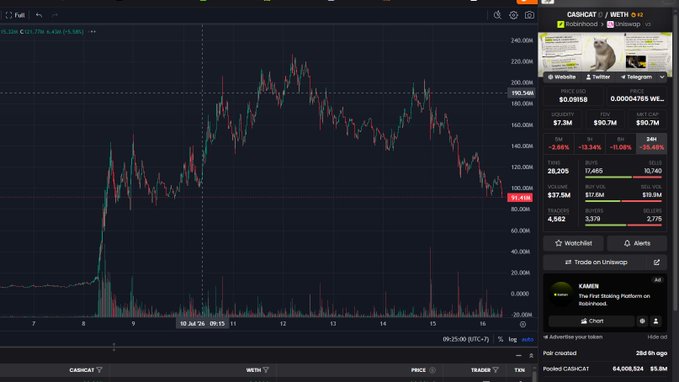Click the CASHCAT banner image
The image size is (679, 382).
[x=605, y=53]
